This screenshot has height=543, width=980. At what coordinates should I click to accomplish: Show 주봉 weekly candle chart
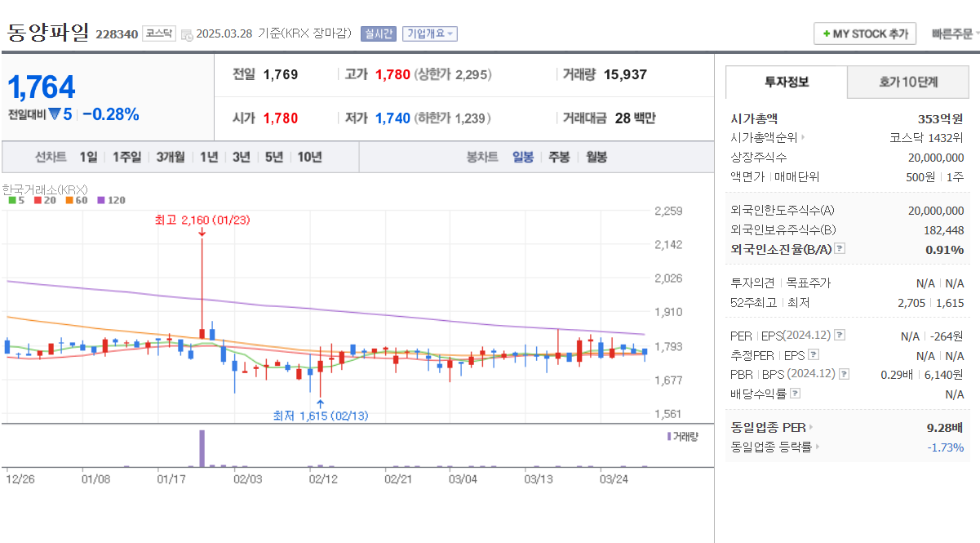[x=559, y=157]
